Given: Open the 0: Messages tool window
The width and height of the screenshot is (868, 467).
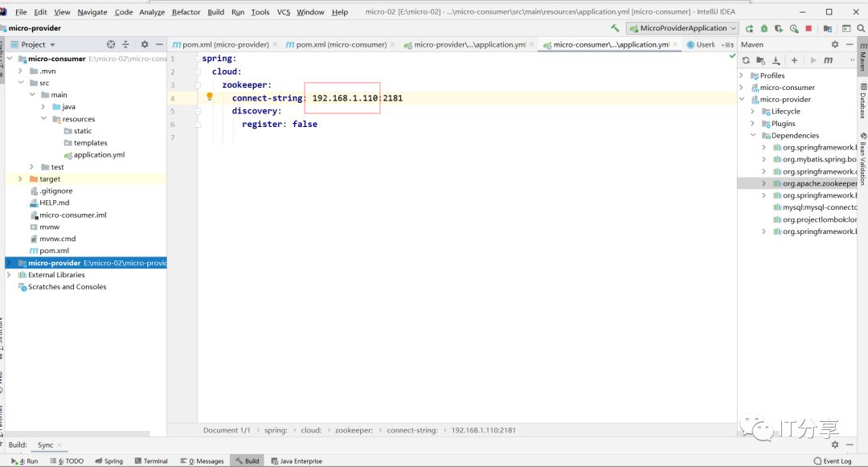Looking at the screenshot, I should [202, 461].
